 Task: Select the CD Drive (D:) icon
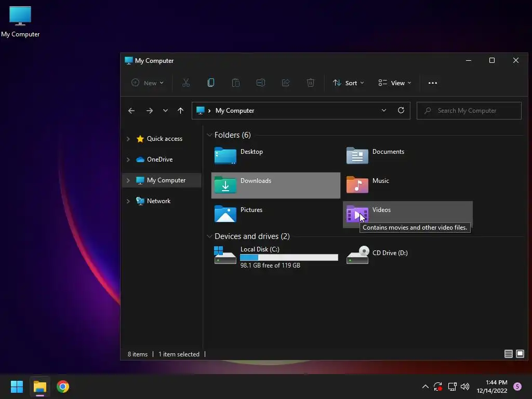[x=357, y=255]
